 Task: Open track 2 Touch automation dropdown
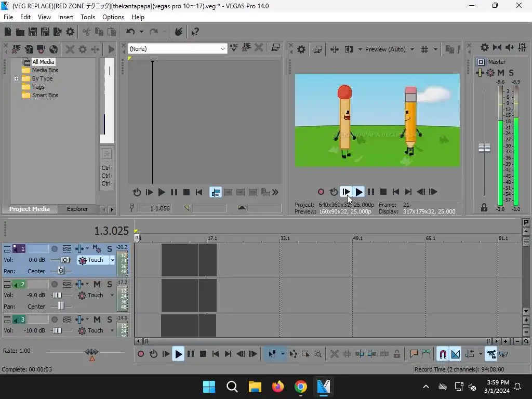[112, 295]
